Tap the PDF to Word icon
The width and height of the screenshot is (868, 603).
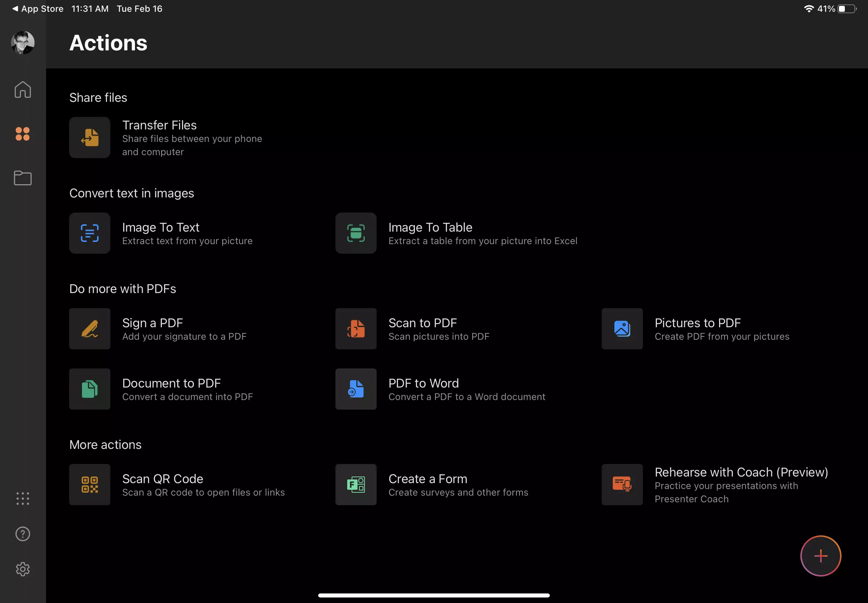coord(356,389)
